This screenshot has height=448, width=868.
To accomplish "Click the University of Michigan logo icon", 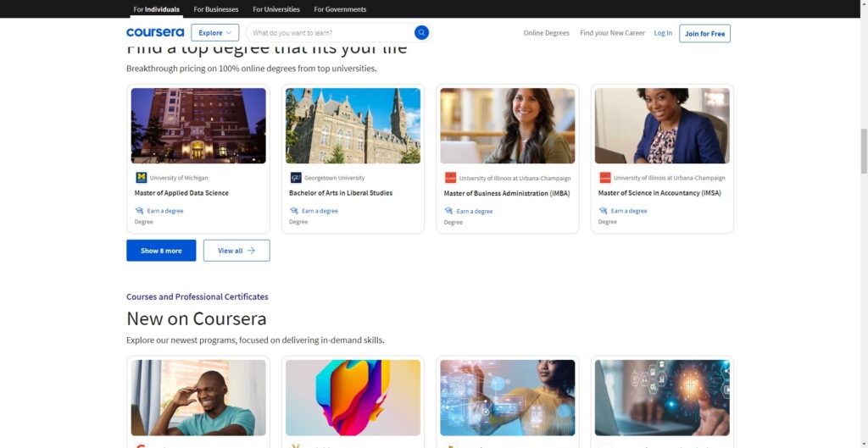I will [142, 178].
